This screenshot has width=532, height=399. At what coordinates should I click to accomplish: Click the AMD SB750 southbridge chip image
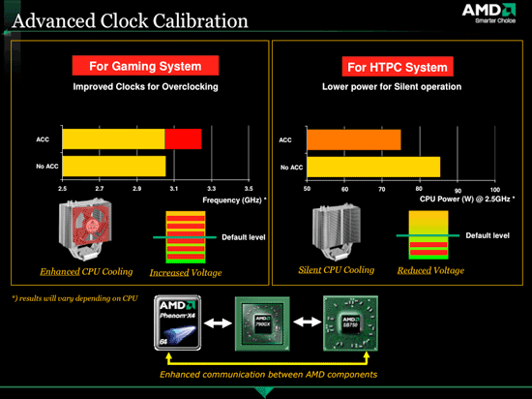350,323
